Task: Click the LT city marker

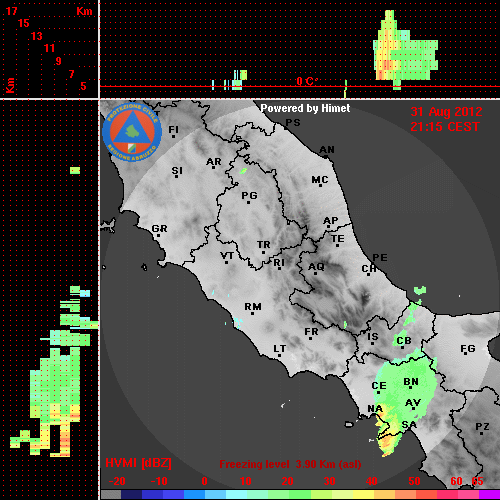Action: (x=279, y=355)
